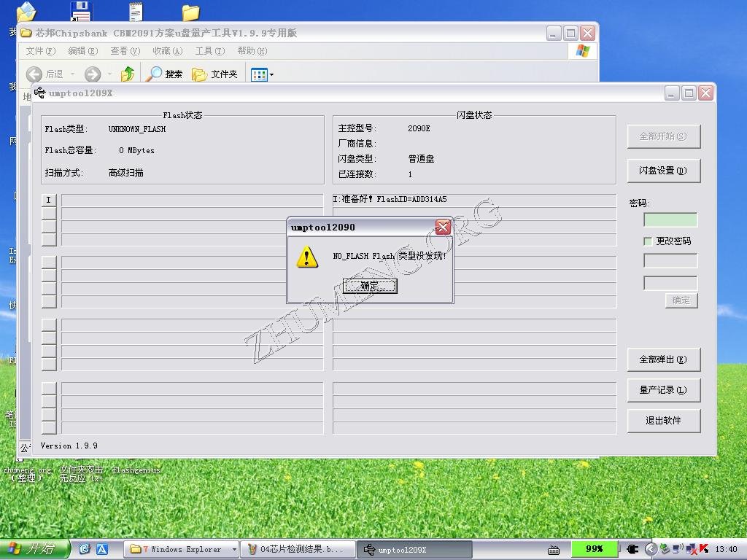Image resolution: width=747 pixels, height=560 pixels.
Task: Select the 文件夹双击无反应.txt desktop label
Action: (x=82, y=474)
